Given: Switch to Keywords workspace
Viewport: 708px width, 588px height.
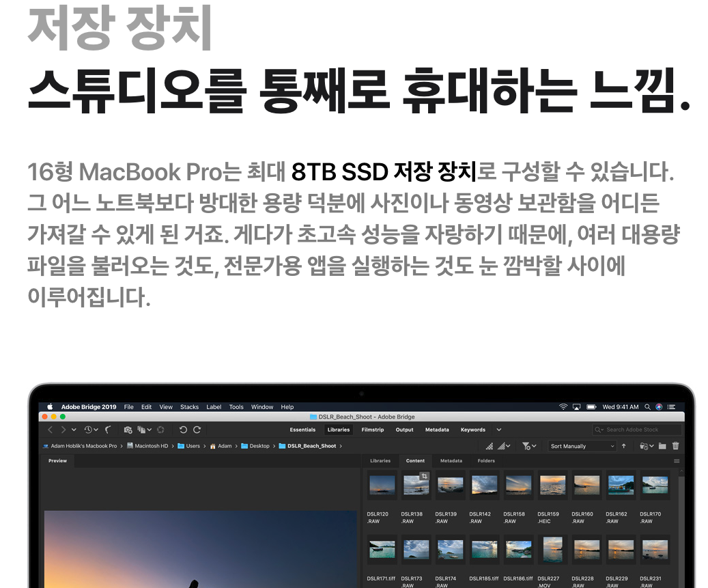Looking at the screenshot, I should click(x=472, y=430).
